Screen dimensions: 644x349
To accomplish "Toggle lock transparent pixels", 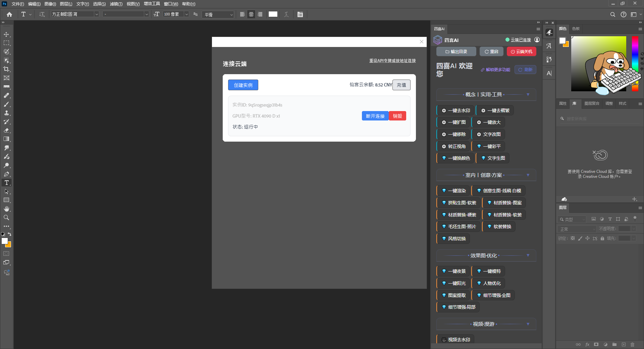I will [573, 238].
